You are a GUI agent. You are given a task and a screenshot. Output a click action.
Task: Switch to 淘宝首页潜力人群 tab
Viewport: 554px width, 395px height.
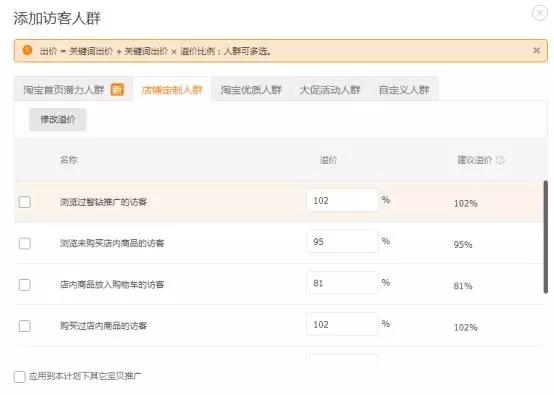[73, 90]
